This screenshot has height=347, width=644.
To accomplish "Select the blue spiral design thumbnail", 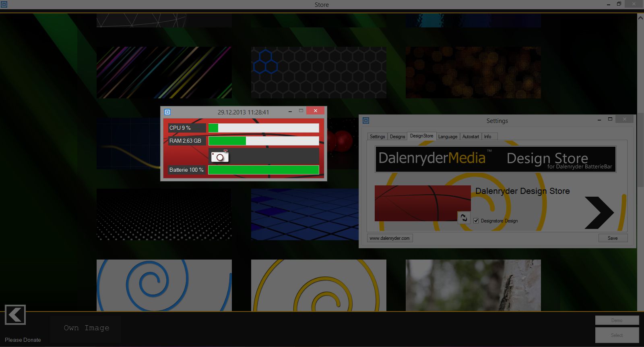I will tap(164, 285).
